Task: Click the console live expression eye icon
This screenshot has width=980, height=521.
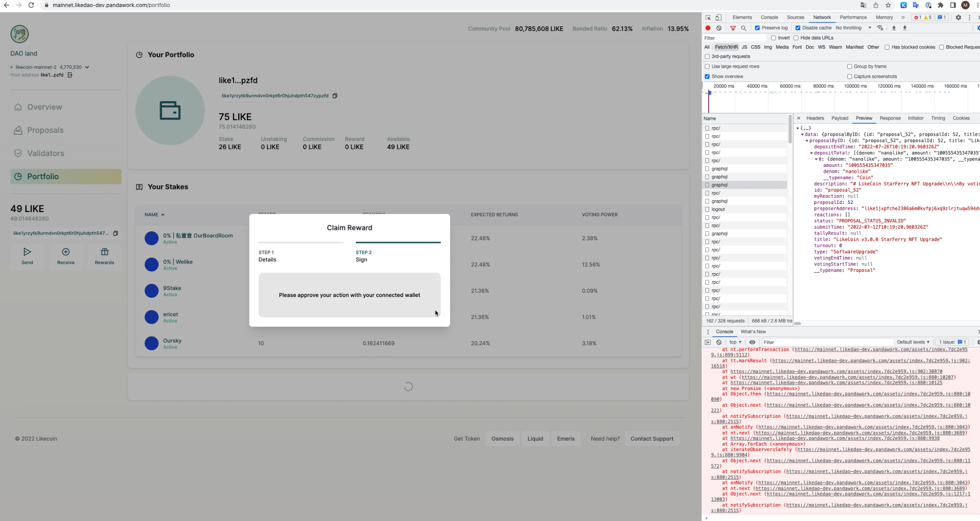Action: pos(752,342)
